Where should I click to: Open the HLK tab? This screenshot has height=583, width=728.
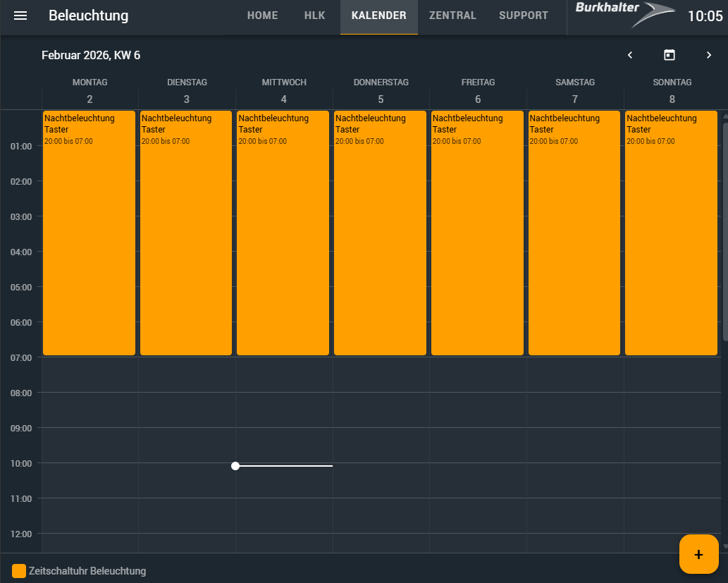pos(314,16)
